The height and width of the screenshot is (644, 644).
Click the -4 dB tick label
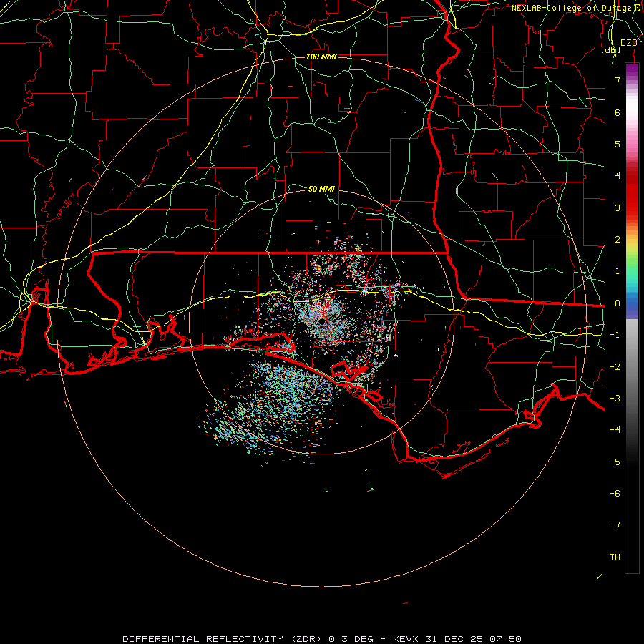[615, 430]
